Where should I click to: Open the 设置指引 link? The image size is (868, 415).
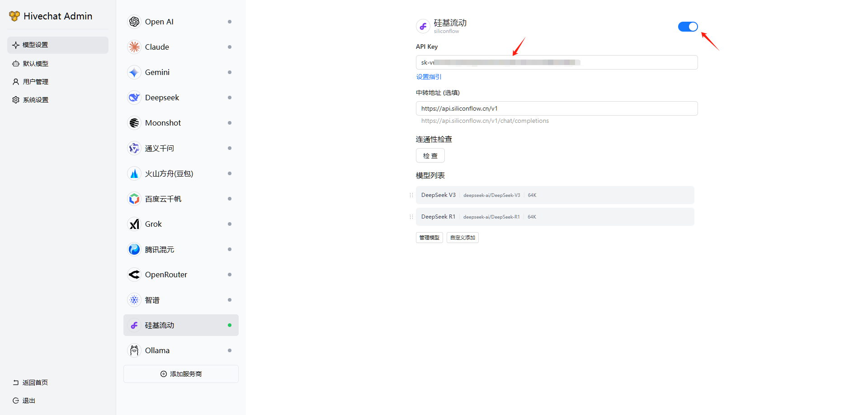pos(429,77)
